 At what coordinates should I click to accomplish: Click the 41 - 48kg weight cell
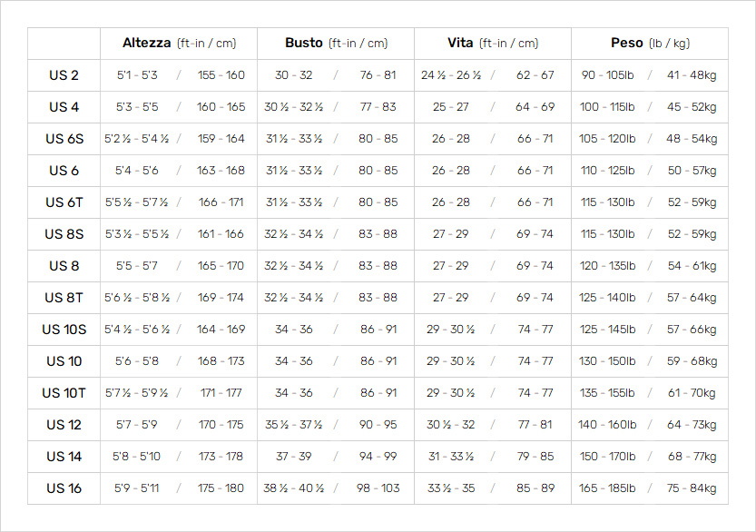pos(692,75)
